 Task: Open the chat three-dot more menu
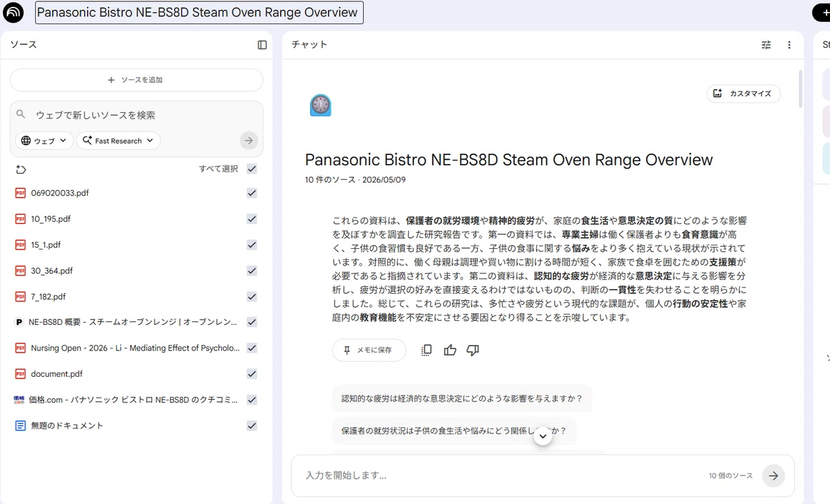pos(789,45)
